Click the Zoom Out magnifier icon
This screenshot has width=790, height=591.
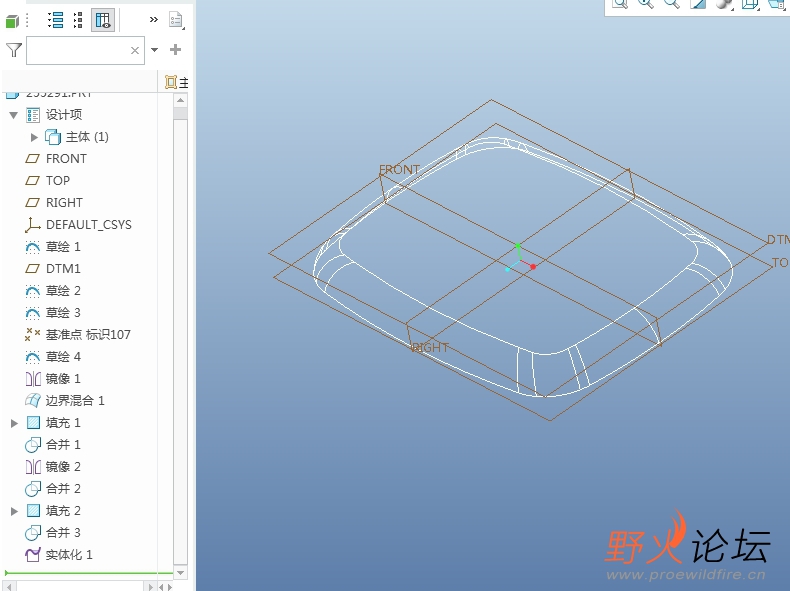pos(672,4)
